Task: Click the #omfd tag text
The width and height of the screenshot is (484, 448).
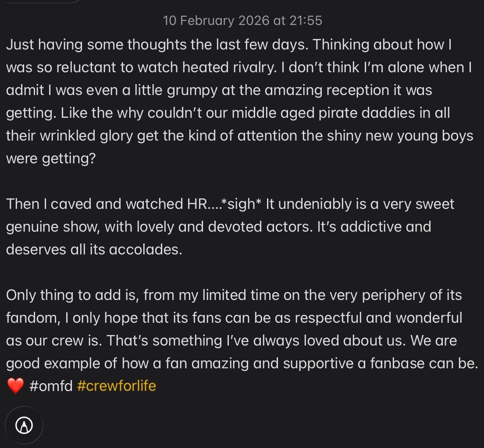Action: coord(51,386)
